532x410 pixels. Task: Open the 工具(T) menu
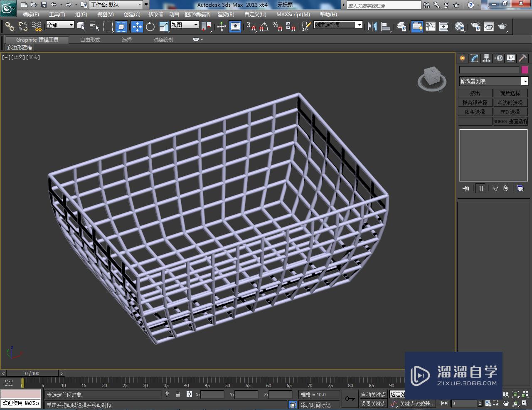(57, 14)
